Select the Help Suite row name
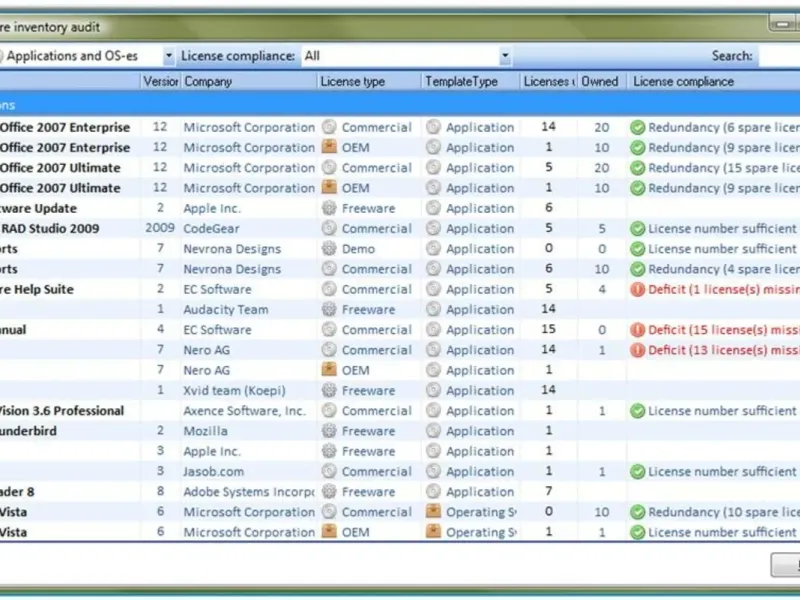800x600 pixels. point(37,290)
